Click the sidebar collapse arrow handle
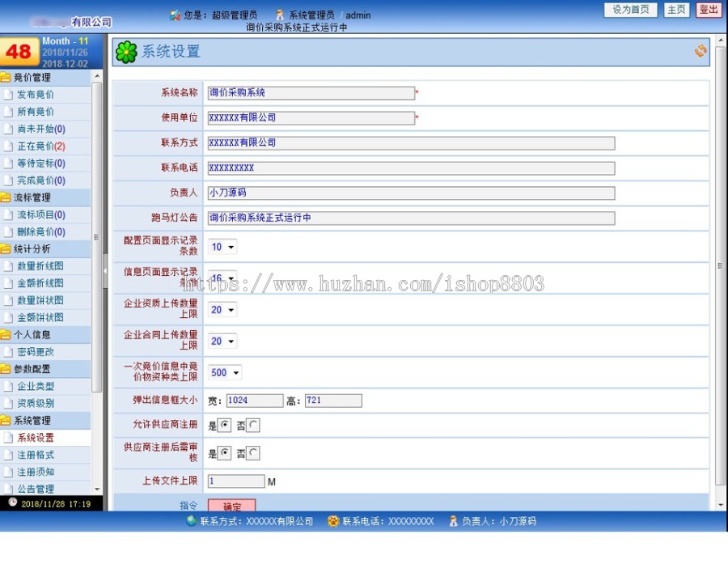Viewport: 728px width, 564px height. [x=105, y=270]
